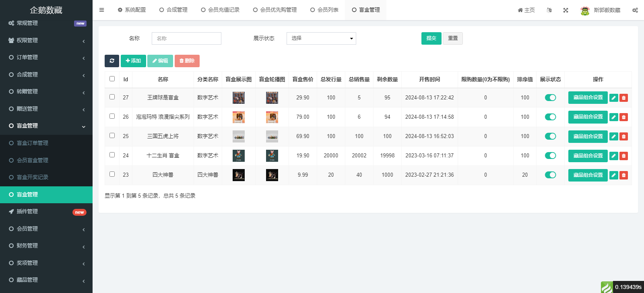Select the checkbox for row Id 26

tap(112, 116)
